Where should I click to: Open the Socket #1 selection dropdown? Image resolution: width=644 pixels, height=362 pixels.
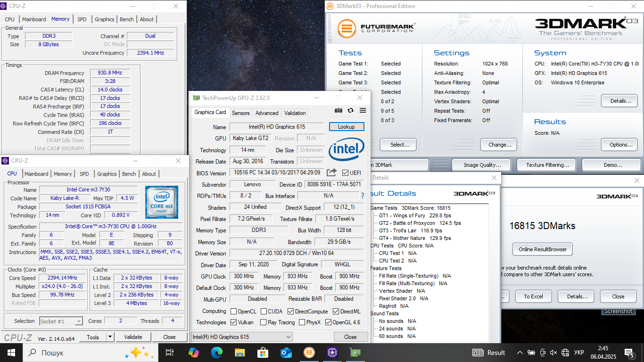point(61,321)
